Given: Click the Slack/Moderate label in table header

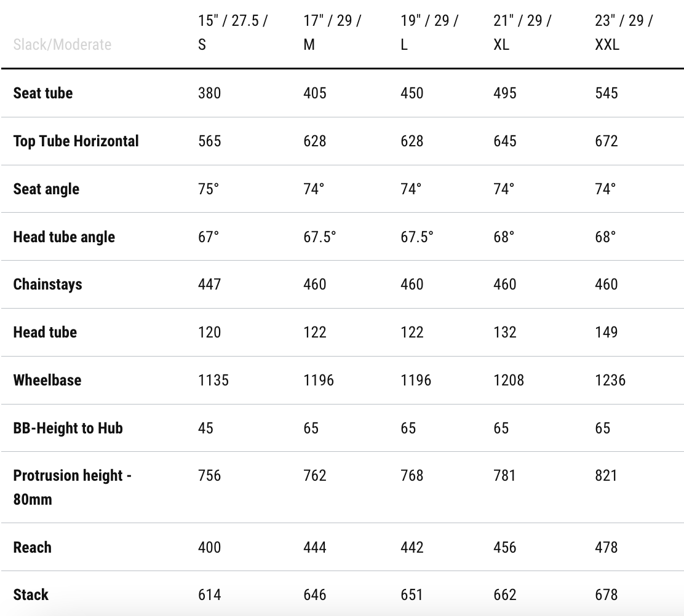Looking at the screenshot, I should tap(62, 45).
